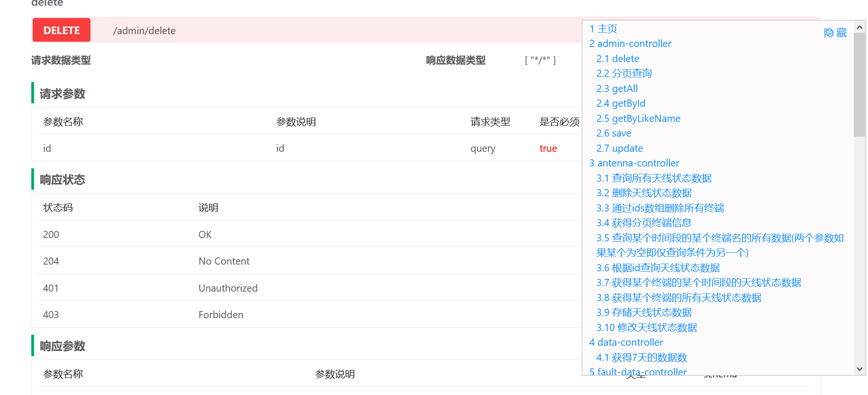This screenshot has width=868, height=395.
Task: Click scrollbar up arrow in contents panel
Action: tap(859, 27)
